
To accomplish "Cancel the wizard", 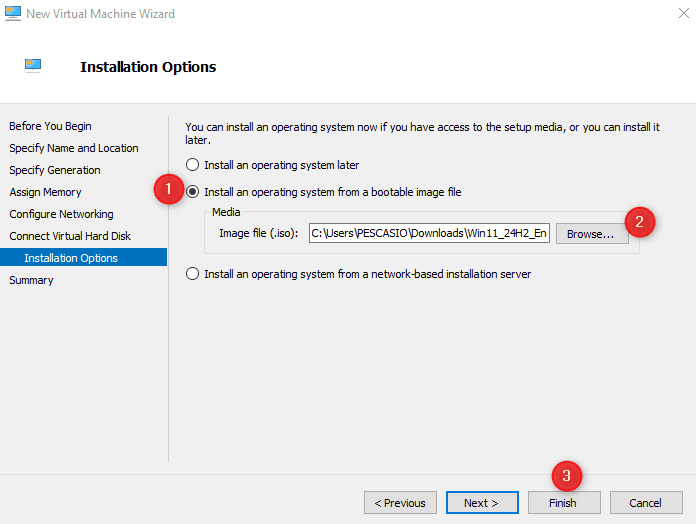I will click(x=646, y=503).
